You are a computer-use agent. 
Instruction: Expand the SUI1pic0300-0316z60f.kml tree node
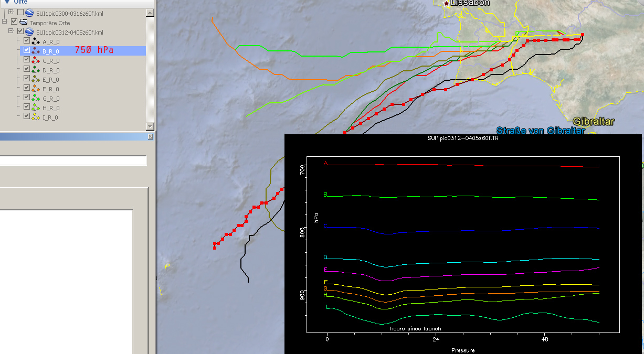click(x=11, y=12)
